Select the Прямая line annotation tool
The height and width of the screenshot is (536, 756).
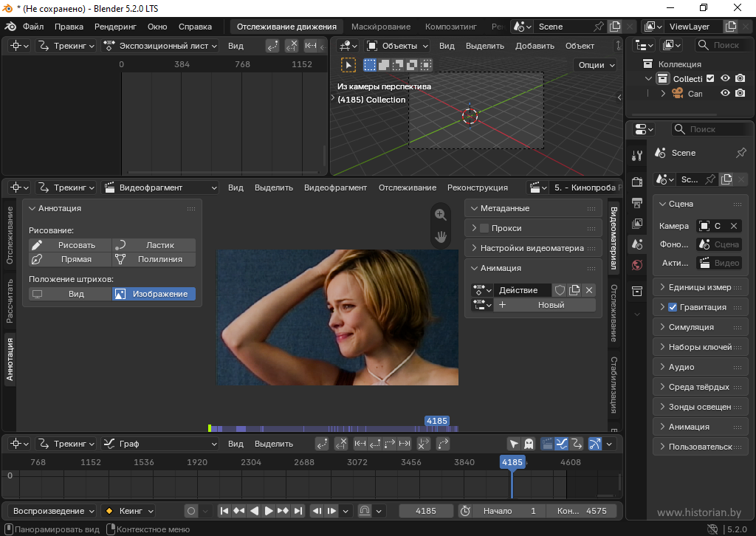(x=70, y=259)
